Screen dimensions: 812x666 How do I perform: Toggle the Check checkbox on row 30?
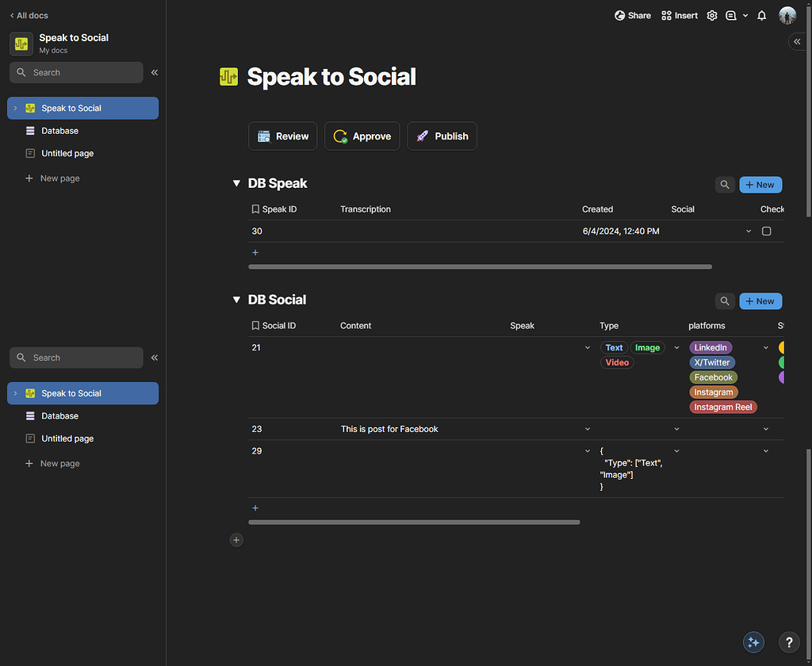766,231
